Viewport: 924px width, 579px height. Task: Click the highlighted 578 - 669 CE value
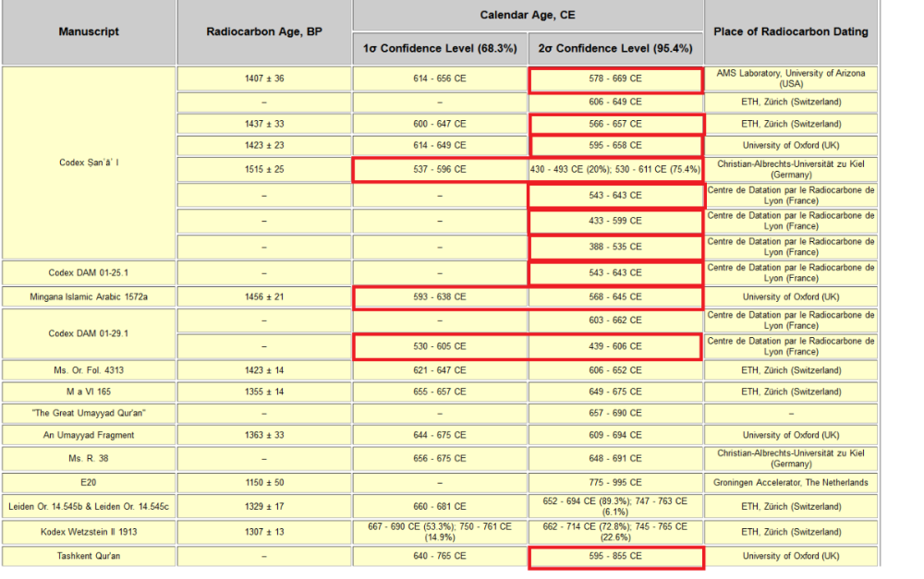point(615,79)
